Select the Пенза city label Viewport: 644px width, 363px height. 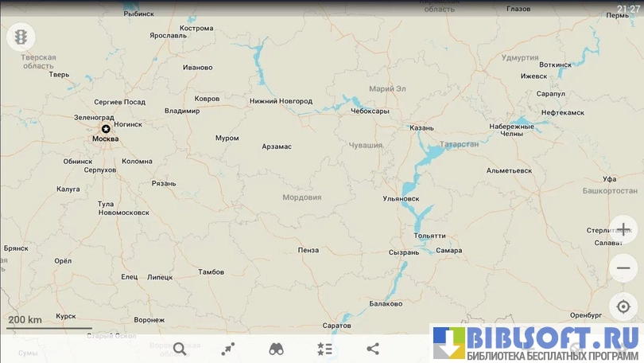click(308, 250)
